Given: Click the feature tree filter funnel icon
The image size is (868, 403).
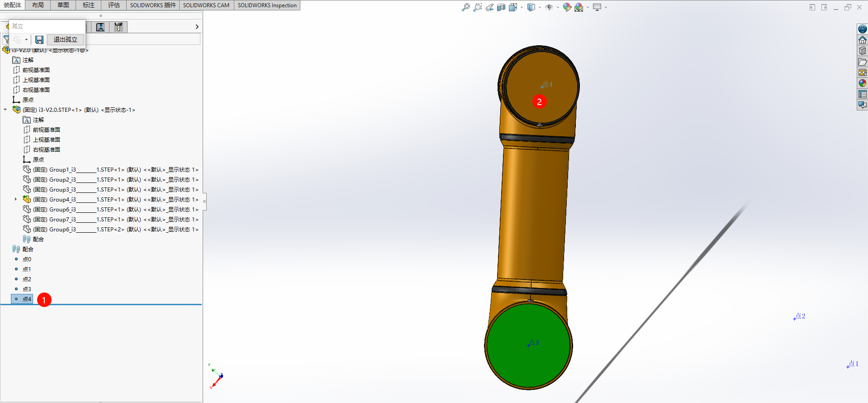Looking at the screenshot, I should (x=6, y=40).
